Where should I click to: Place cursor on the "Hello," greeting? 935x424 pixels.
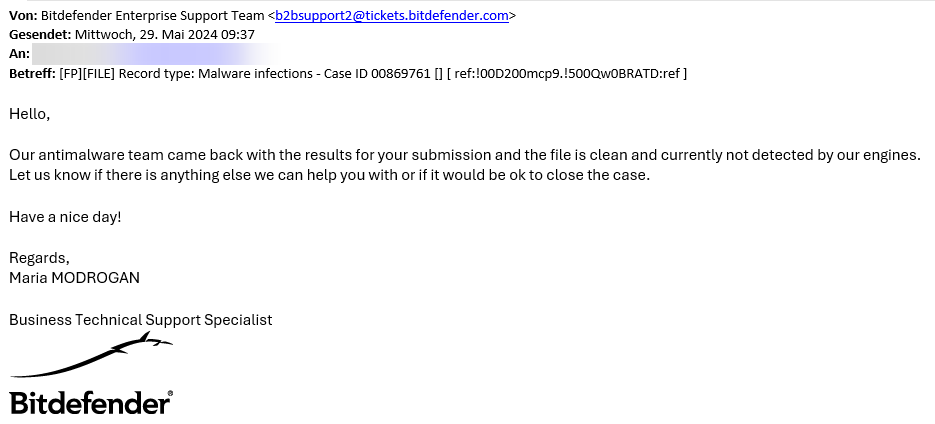pos(29,114)
